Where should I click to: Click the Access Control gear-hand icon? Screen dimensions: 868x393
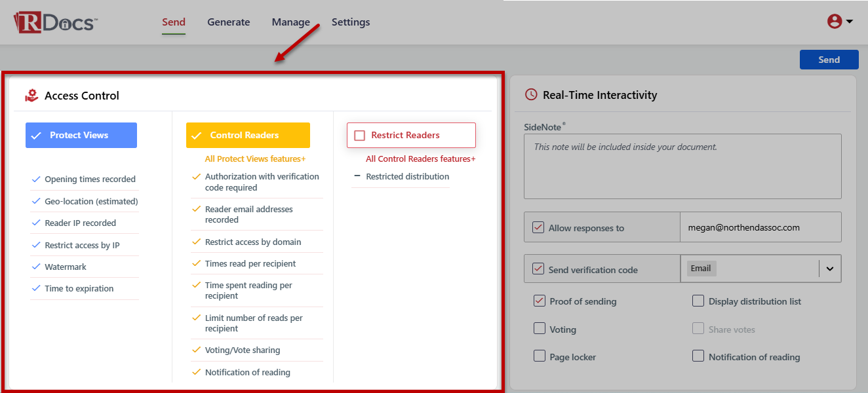click(31, 96)
